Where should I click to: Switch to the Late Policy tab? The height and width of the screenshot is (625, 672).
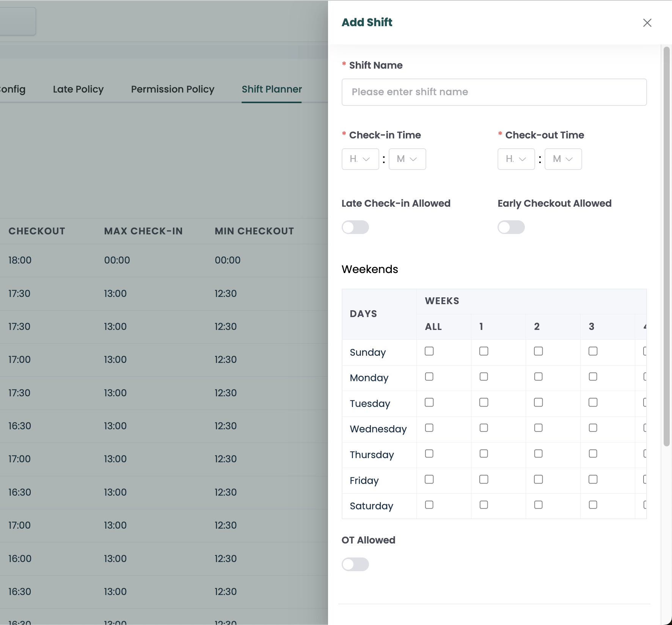[78, 89]
